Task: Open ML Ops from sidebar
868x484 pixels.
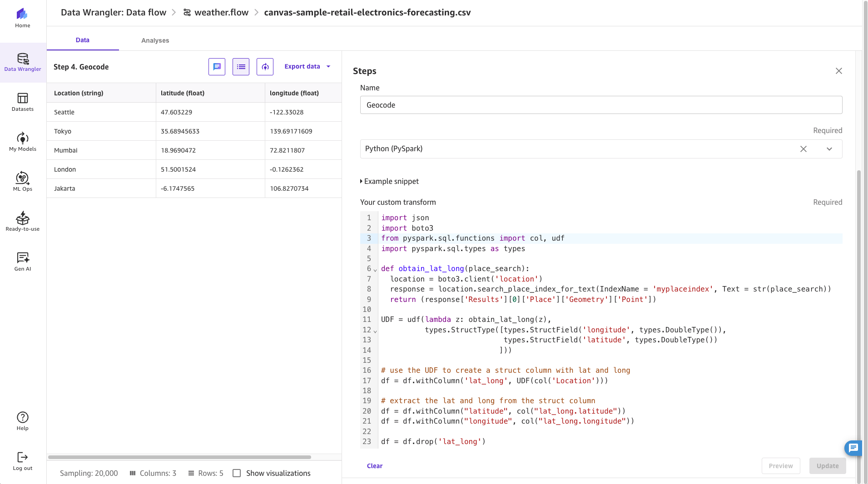Action: tap(23, 182)
